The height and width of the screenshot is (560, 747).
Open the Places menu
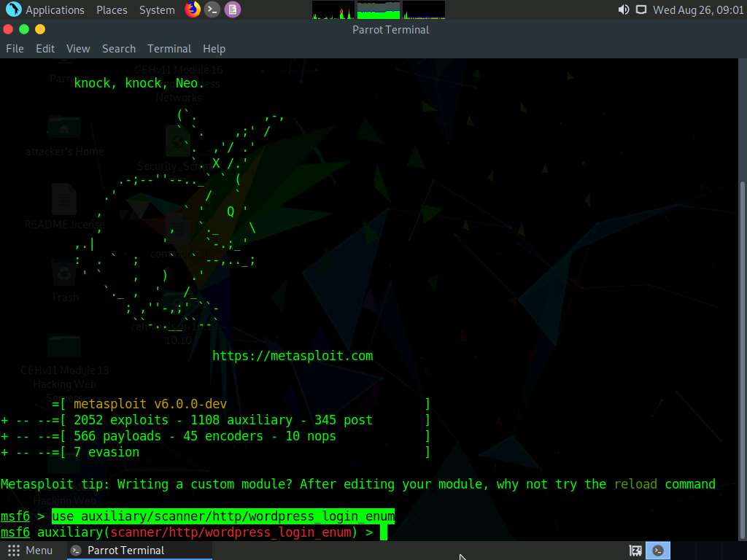click(111, 9)
